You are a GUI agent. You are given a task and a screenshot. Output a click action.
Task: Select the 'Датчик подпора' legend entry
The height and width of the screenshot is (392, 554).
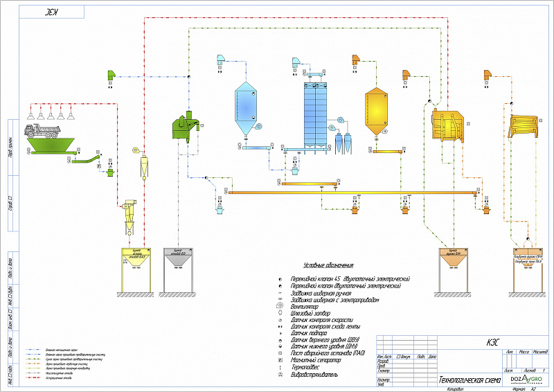click(x=309, y=333)
